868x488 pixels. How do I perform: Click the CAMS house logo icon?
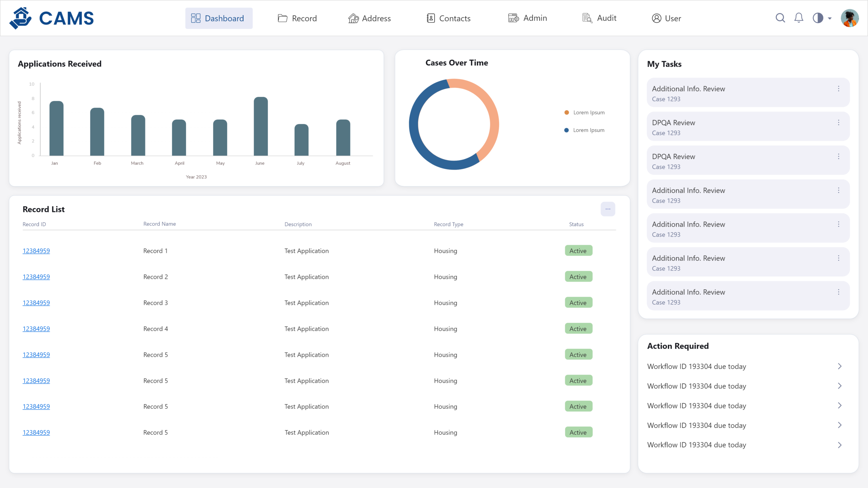[x=20, y=18]
